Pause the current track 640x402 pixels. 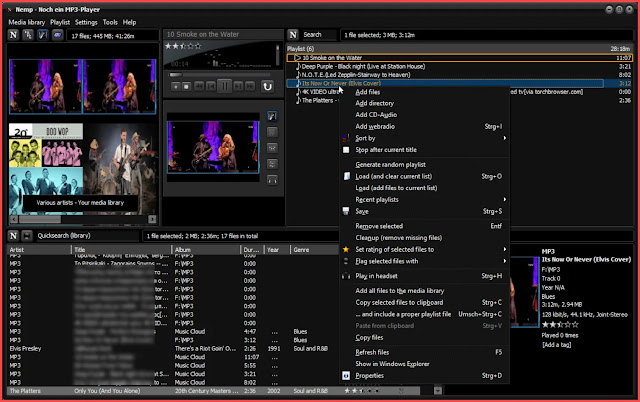pyautogui.click(x=224, y=87)
